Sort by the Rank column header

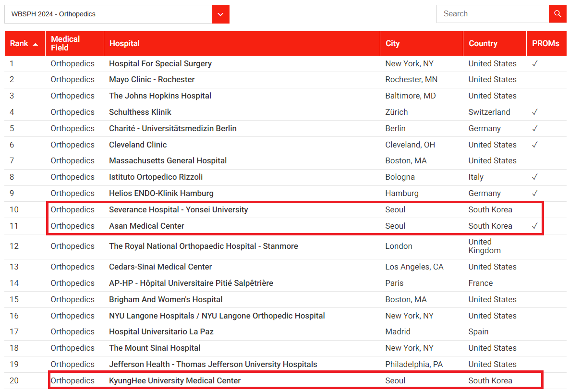tap(24, 44)
